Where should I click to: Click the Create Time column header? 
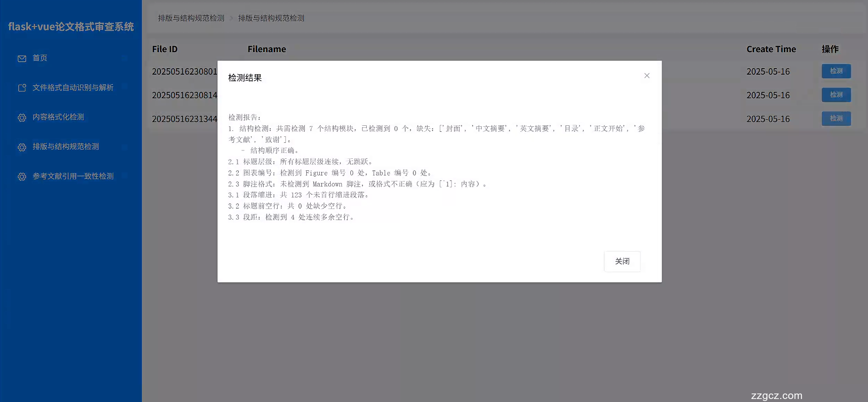point(771,49)
